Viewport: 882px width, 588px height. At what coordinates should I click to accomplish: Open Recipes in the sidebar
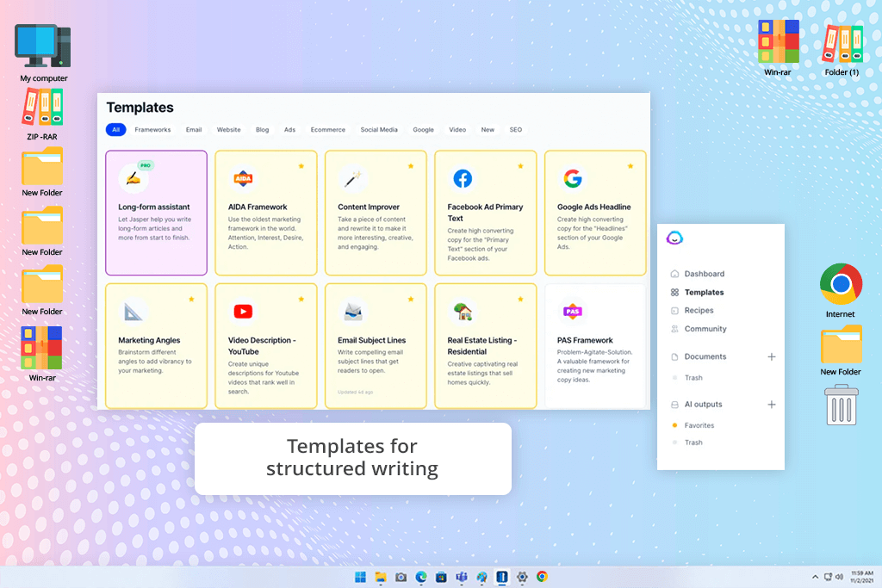(692, 310)
